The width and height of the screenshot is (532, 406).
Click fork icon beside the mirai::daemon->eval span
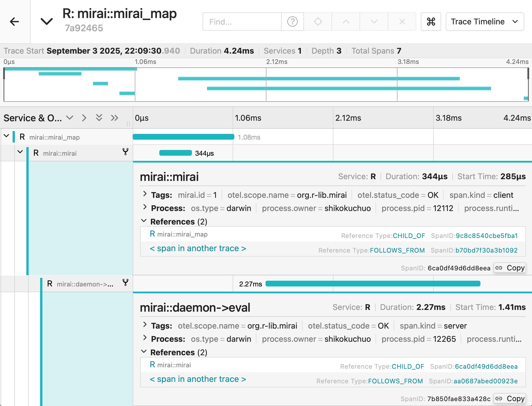pyautogui.click(x=125, y=283)
